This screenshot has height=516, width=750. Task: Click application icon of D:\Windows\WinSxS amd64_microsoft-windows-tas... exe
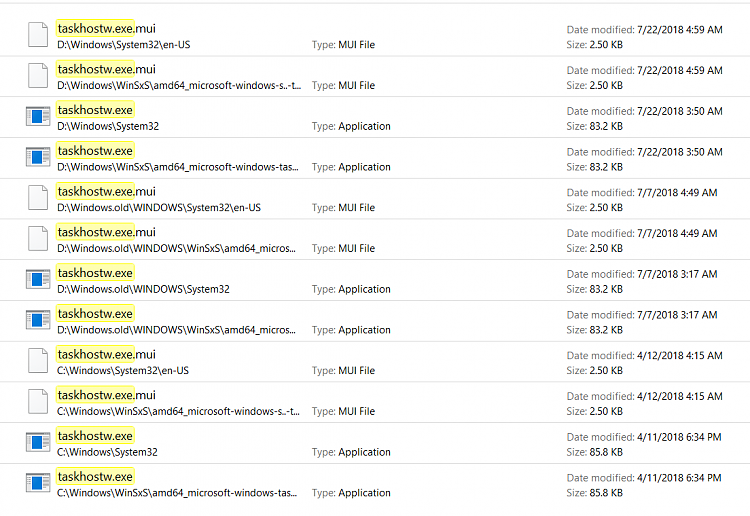click(38, 157)
